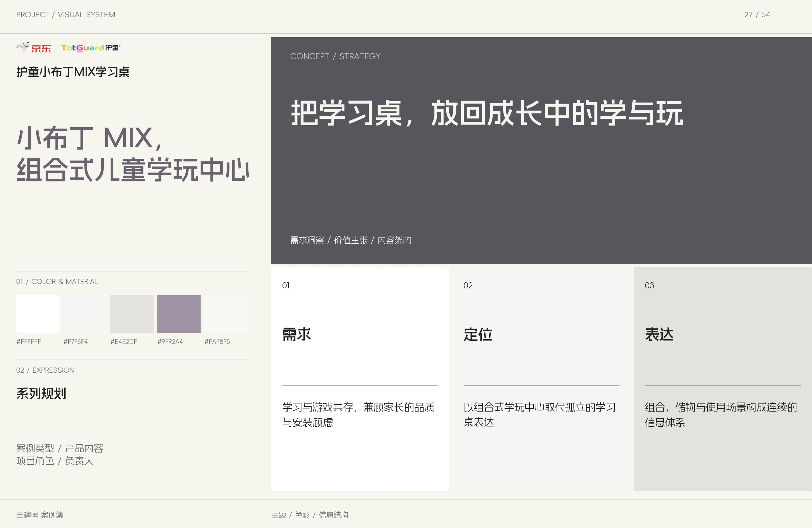
Task: Click the 案例类型 / 产品内容 line
Action: pyautogui.click(x=60, y=448)
